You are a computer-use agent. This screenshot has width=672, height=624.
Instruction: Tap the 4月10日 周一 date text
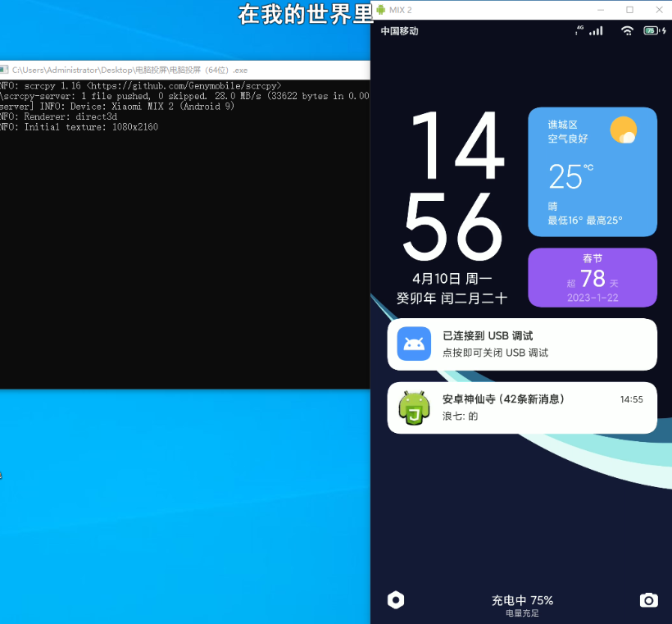(x=452, y=279)
